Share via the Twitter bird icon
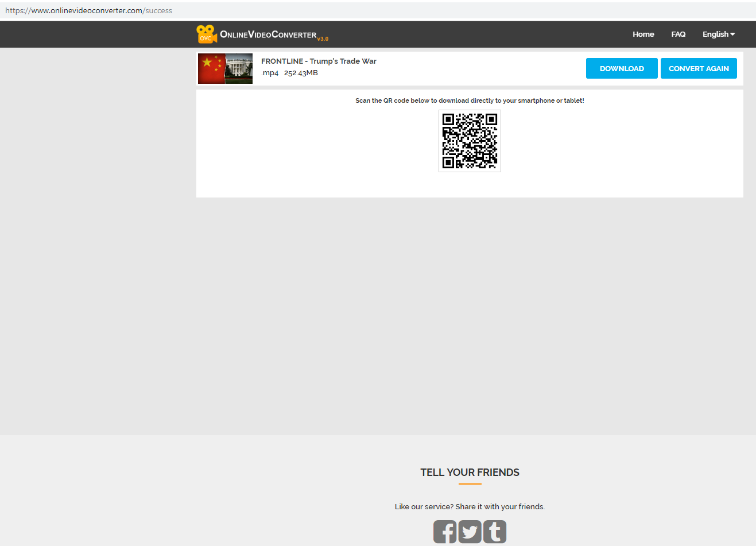The width and height of the screenshot is (756, 546). [470, 532]
